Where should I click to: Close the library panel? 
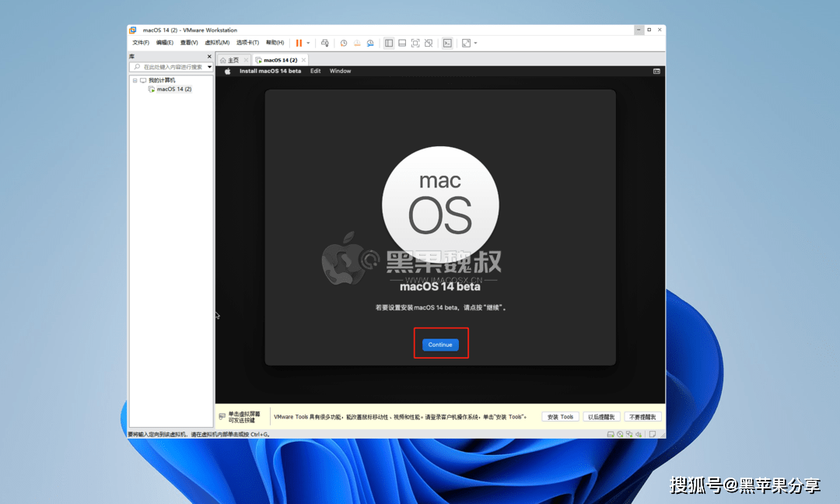click(209, 56)
